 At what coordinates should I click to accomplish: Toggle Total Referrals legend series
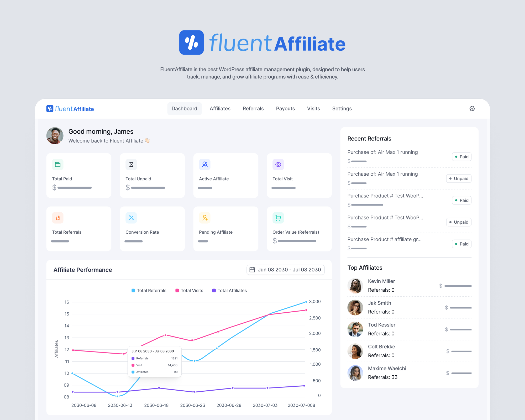coord(149,291)
